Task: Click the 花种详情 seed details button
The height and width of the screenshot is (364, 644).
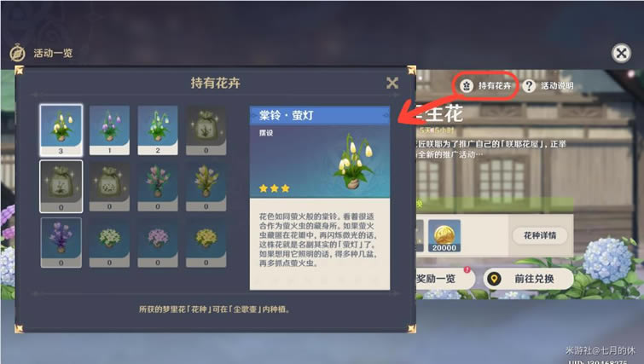Action: 540,235
